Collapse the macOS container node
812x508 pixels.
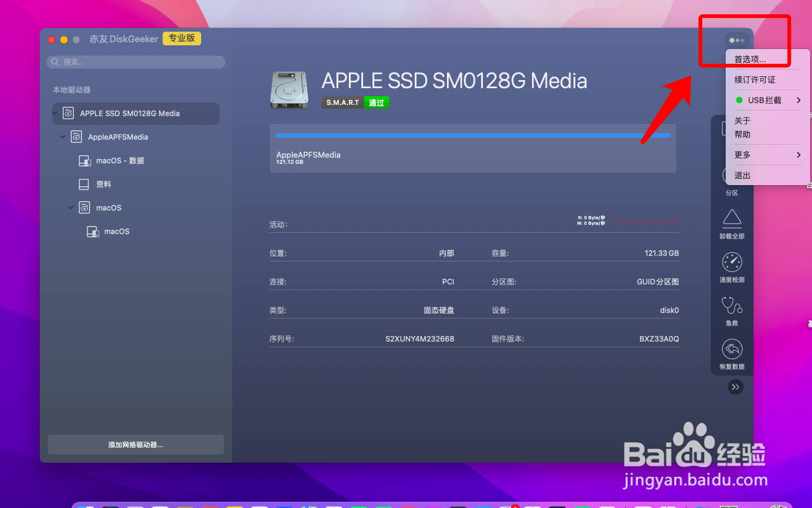(70, 208)
